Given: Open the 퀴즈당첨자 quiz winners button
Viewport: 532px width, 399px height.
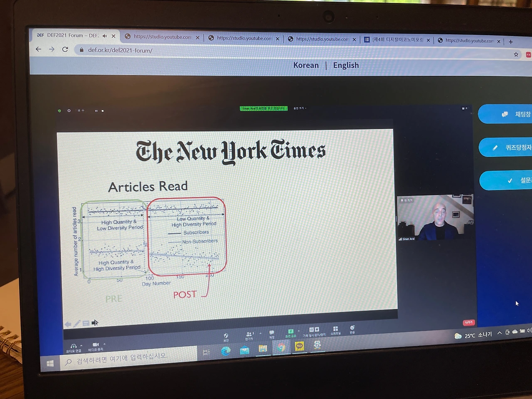Looking at the screenshot, I should [505, 147].
